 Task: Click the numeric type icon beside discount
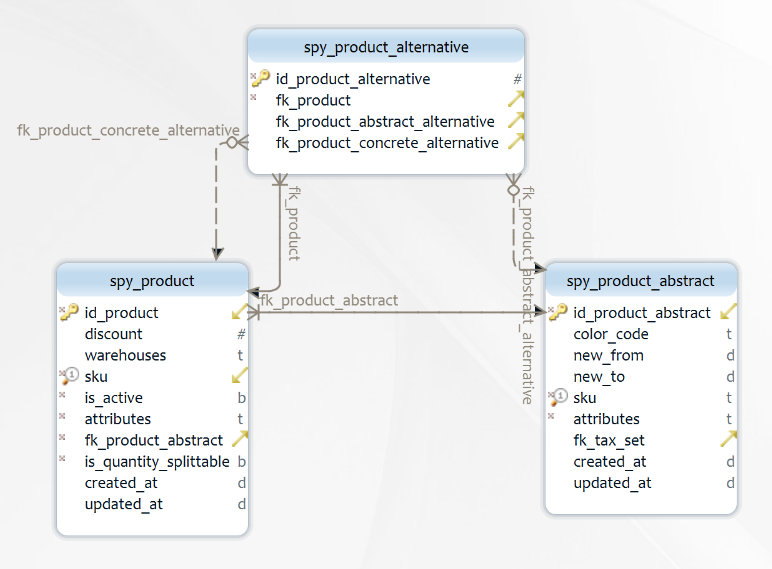point(241,334)
